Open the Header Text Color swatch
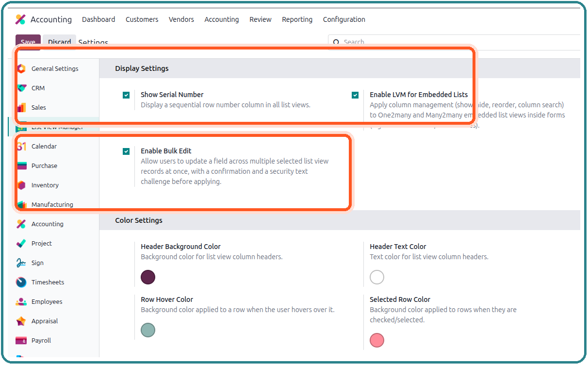588x365 pixels. click(x=377, y=277)
